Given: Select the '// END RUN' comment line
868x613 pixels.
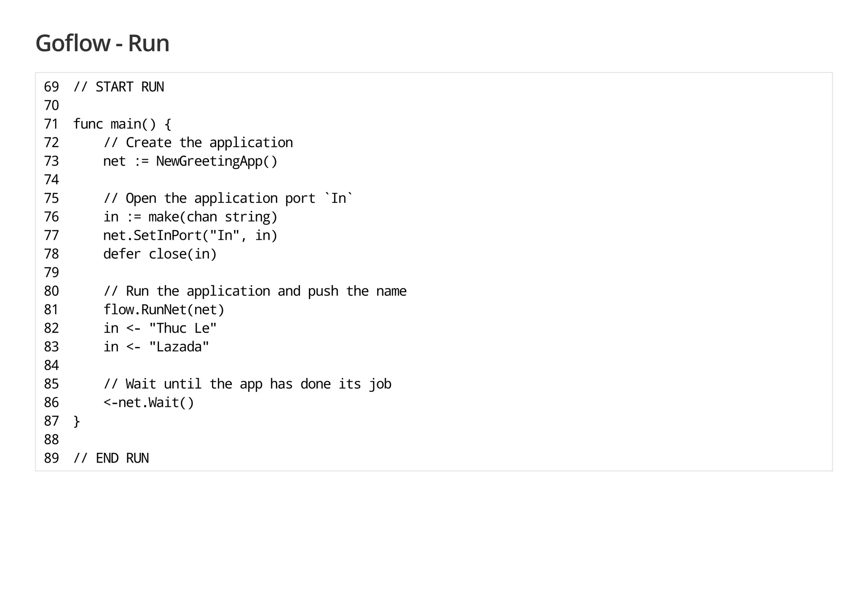Looking at the screenshot, I should tap(111, 458).
